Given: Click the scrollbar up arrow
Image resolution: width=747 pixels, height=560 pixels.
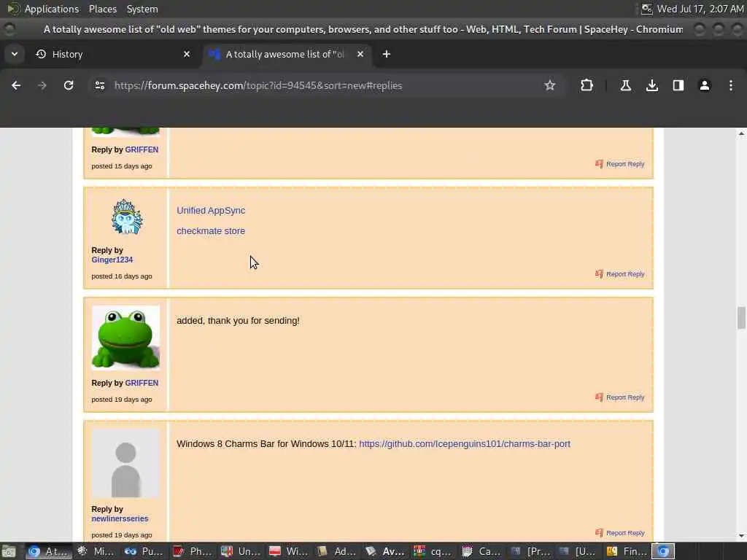Looking at the screenshot, I should click(741, 134).
